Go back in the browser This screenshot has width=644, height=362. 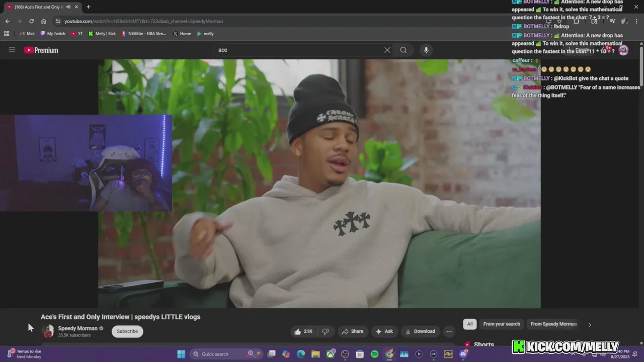(7, 21)
